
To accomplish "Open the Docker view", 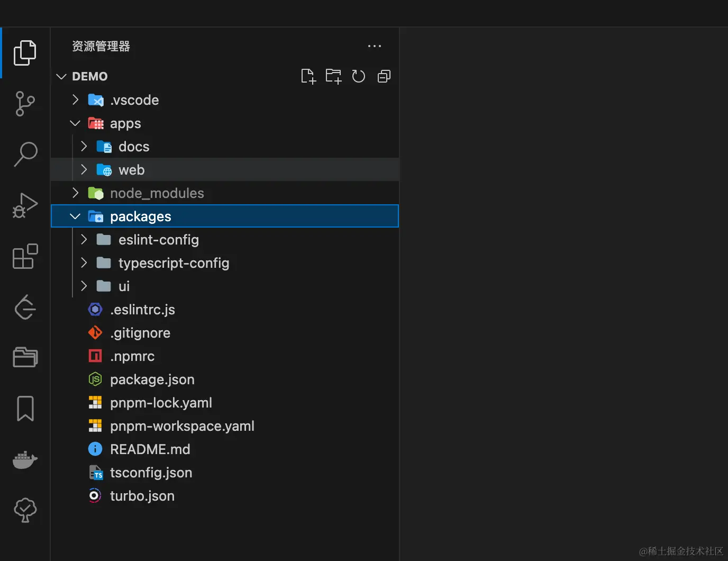I will click(25, 459).
